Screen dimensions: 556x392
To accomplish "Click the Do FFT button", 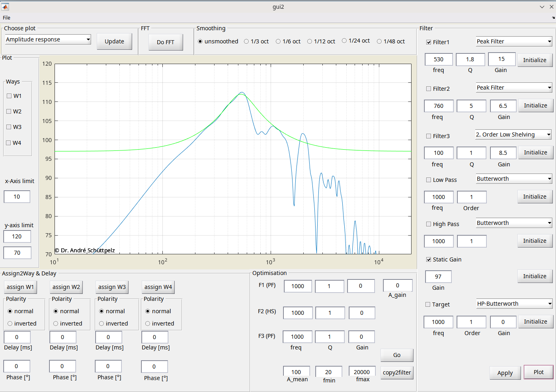I will pos(166,42).
